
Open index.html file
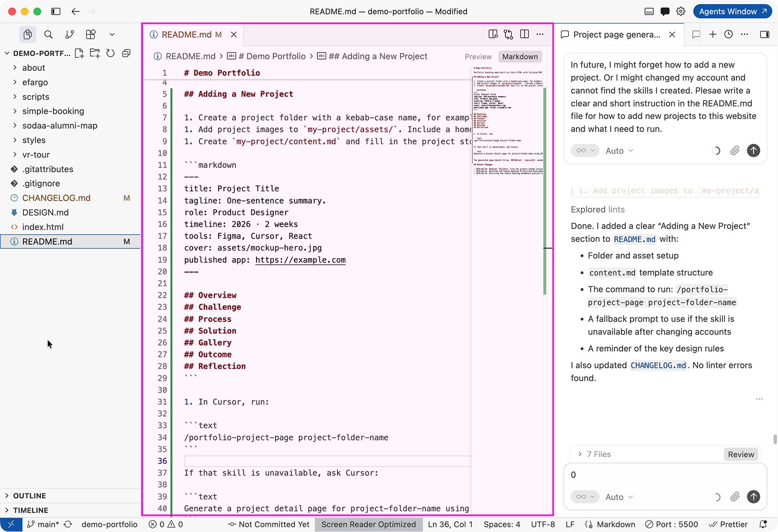pos(70,227)
